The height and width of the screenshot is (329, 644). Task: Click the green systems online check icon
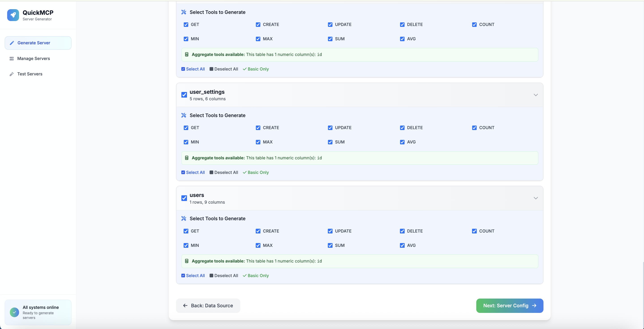point(14,312)
